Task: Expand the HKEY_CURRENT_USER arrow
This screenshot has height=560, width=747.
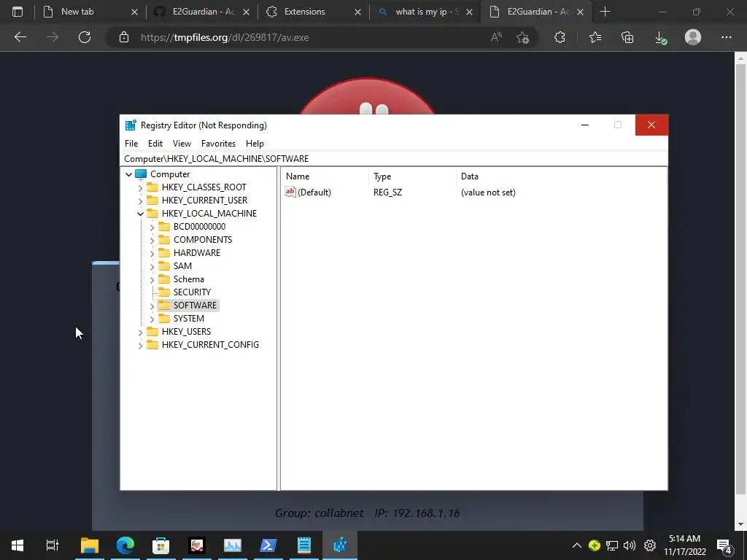Action: pyautogui.click(x=141, y=201)
